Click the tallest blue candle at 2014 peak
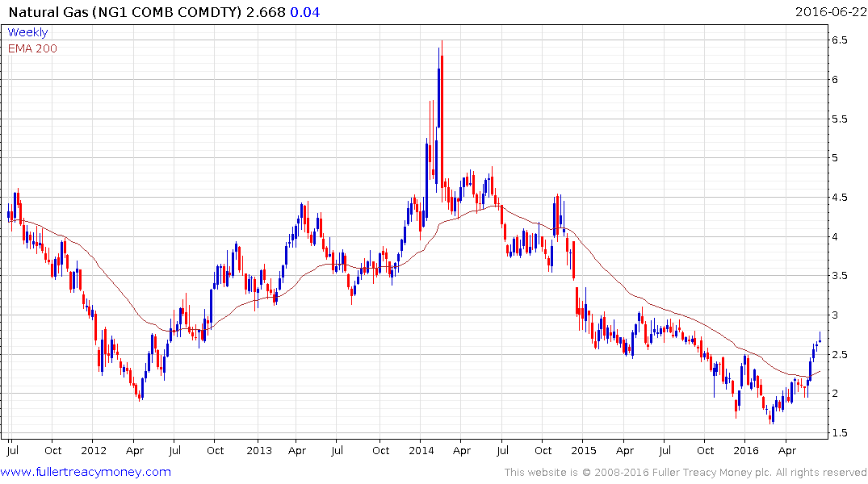The height and width of the screenshot is (484, 868). pos(439,97)
